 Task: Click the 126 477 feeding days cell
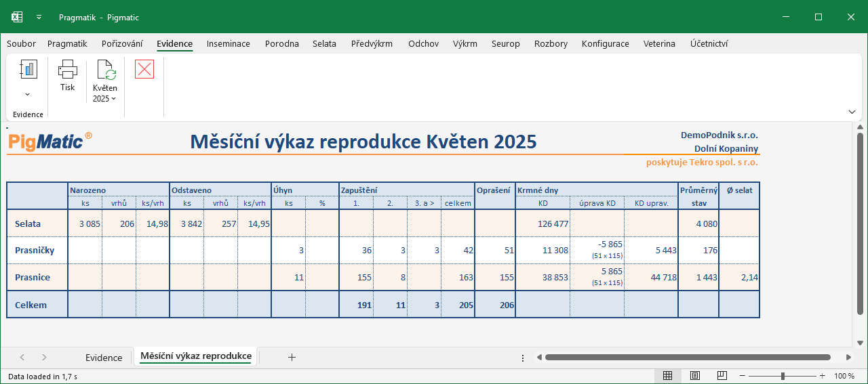coord(543,223)
